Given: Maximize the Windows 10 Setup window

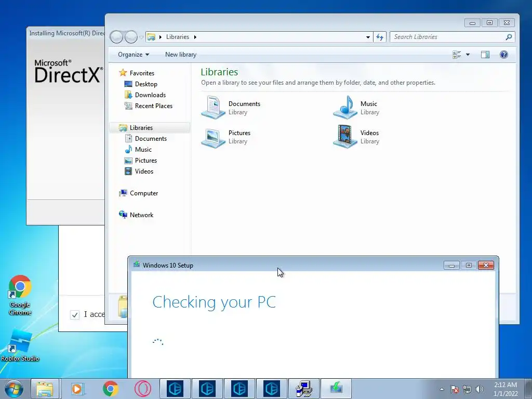Looking at the screenshot, I should coord(469,265).
